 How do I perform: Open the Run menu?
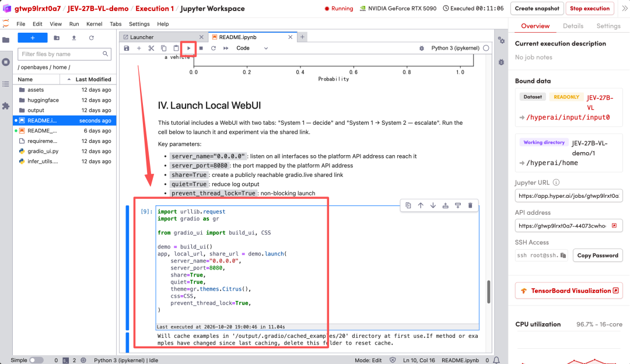pyautogui.click(x=74, y=24)
